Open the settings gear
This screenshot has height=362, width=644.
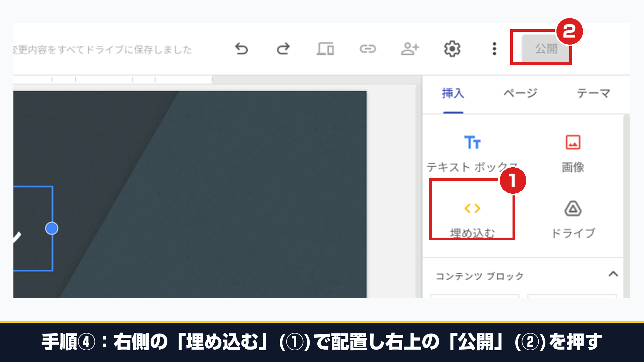pos(452,49)
